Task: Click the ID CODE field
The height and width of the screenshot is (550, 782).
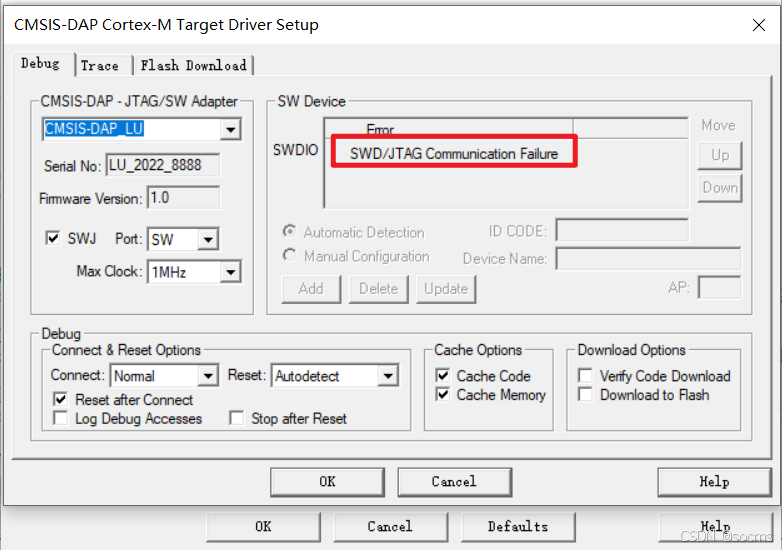Action: pyautogui.click(x=622, y=230)
